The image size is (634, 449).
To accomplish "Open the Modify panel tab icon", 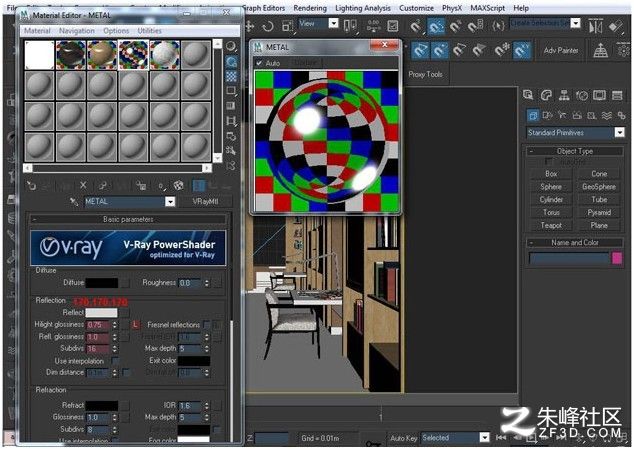I will 546,95.
